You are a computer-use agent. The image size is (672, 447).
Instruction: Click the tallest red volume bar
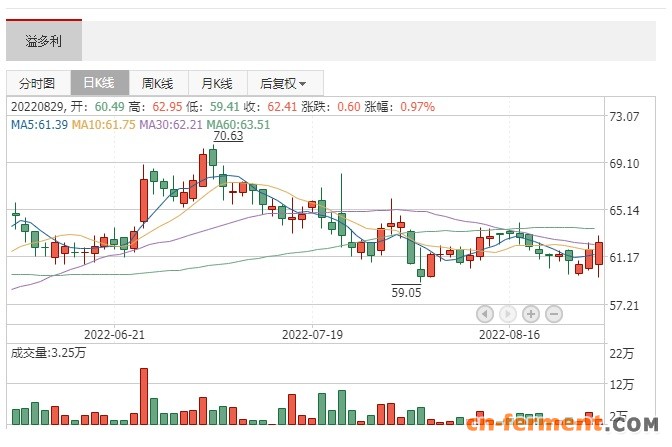tap(144, 396)
